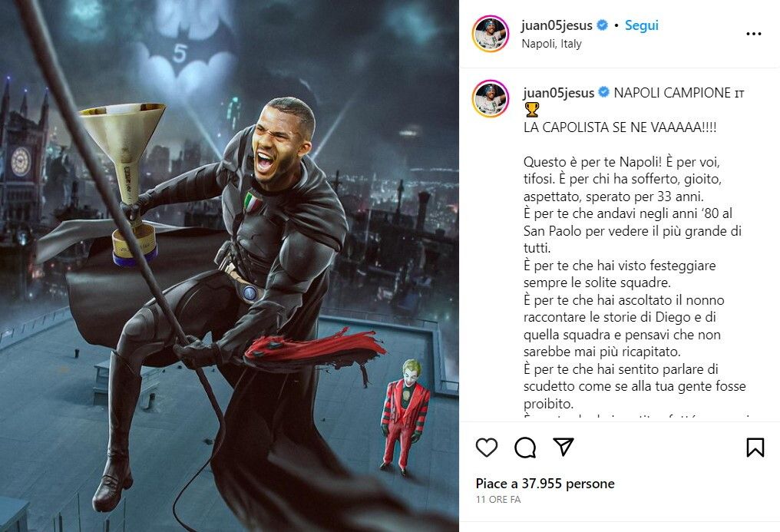View who liked via Piace a 37.955 persone
This screenshot has height=532, width=780.
tap(545, 484)
